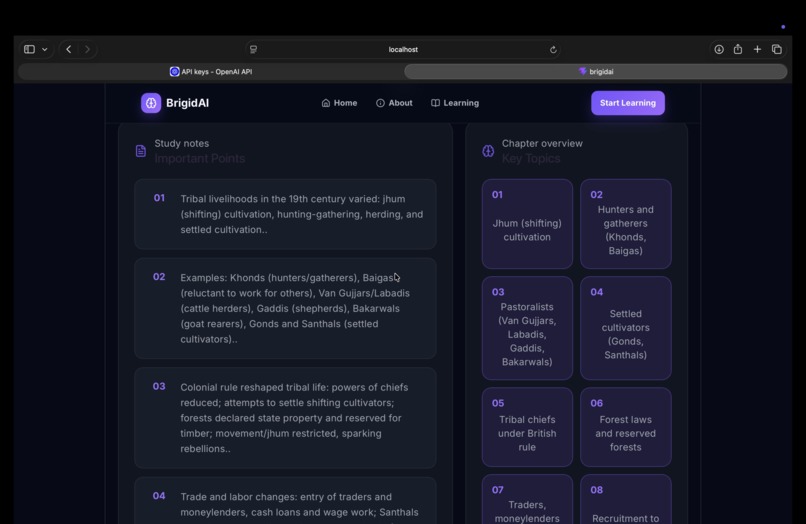The height and width of the screenshot is (524, 806).
Task: Click the Share icon in Safari toolbar
Action: pyautogui.click(x=738, y=49)
